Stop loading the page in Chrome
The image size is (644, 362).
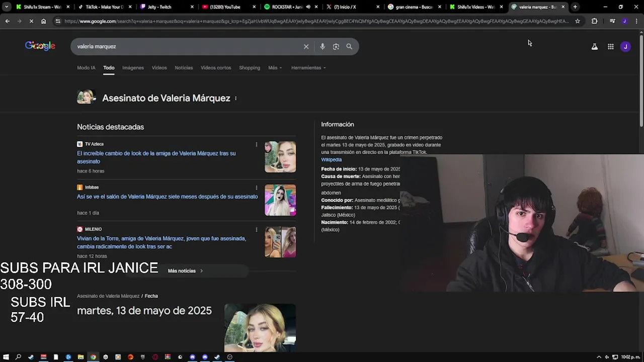tap(31, 21)
